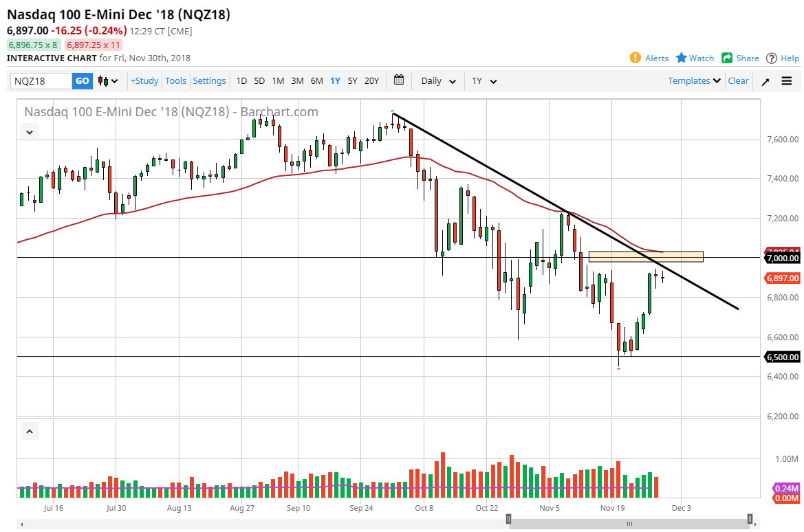The height and width of the screenshot is (532, 804).
Task: Open the hamburger chart menu icon
Action: 787,80
